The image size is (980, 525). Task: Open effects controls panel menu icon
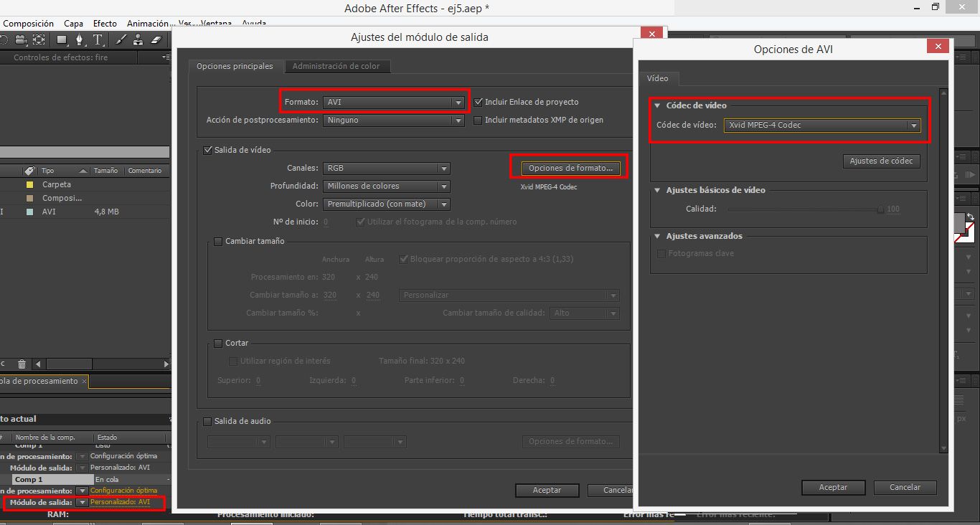(166, 57)
